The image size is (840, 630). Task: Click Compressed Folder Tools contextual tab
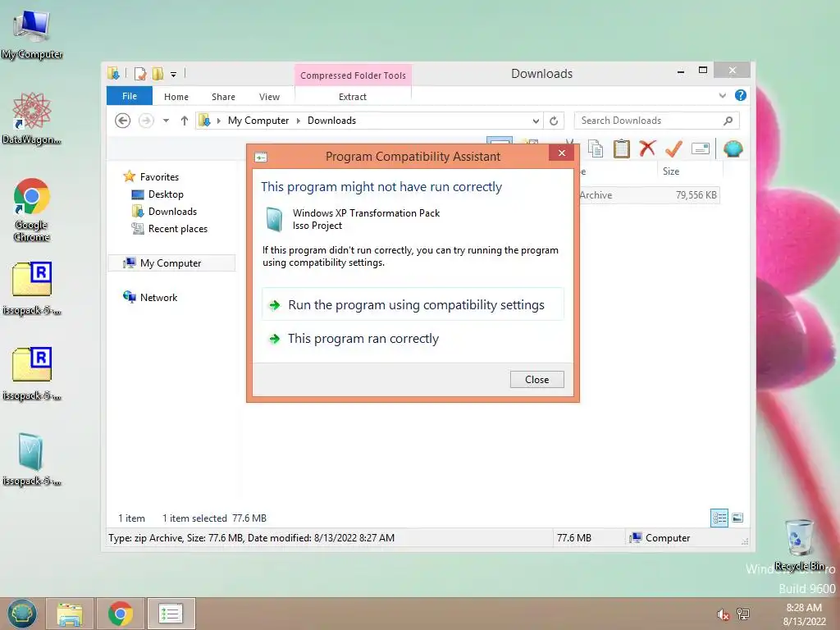point(353,75)
